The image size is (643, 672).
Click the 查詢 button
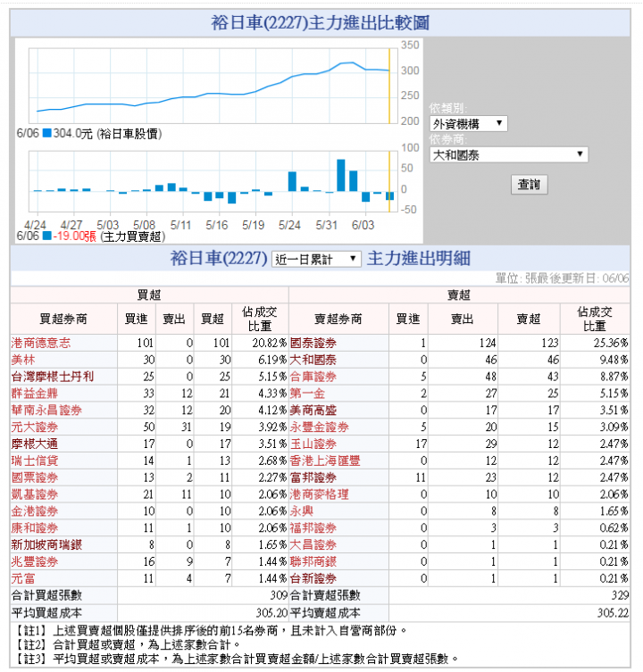click(529, 184)
